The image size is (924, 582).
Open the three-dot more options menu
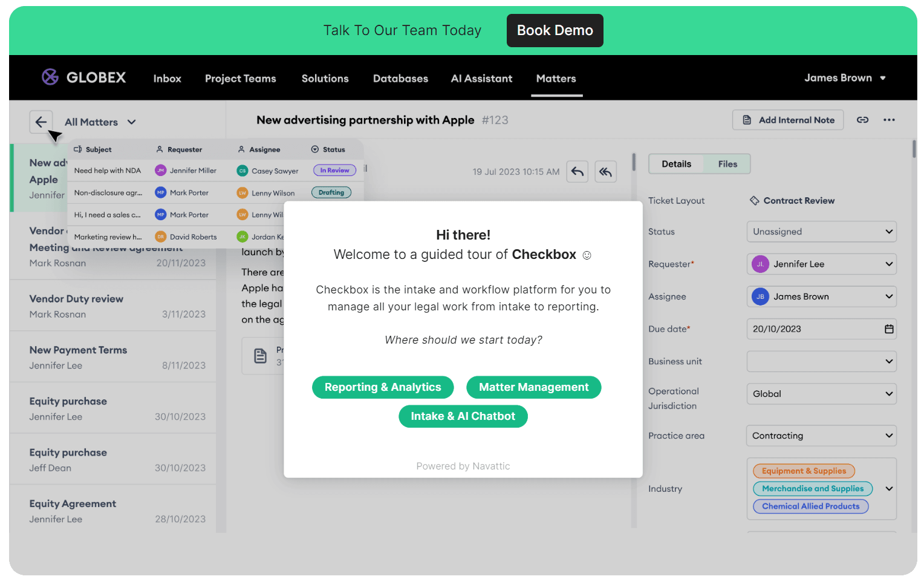tap(889, 120)
